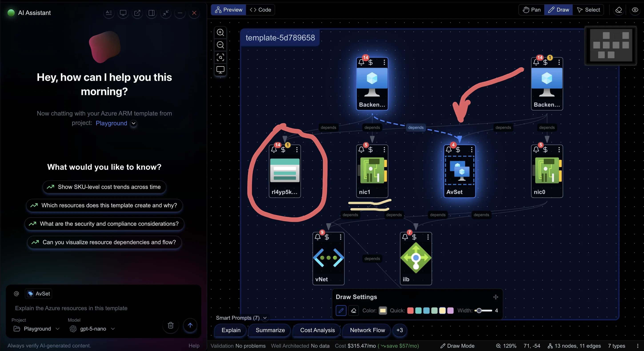Screen dimensions: 644x351
Task: Open the Color swatch picker in Draw Settings
Action: click(x=383, y=311)
